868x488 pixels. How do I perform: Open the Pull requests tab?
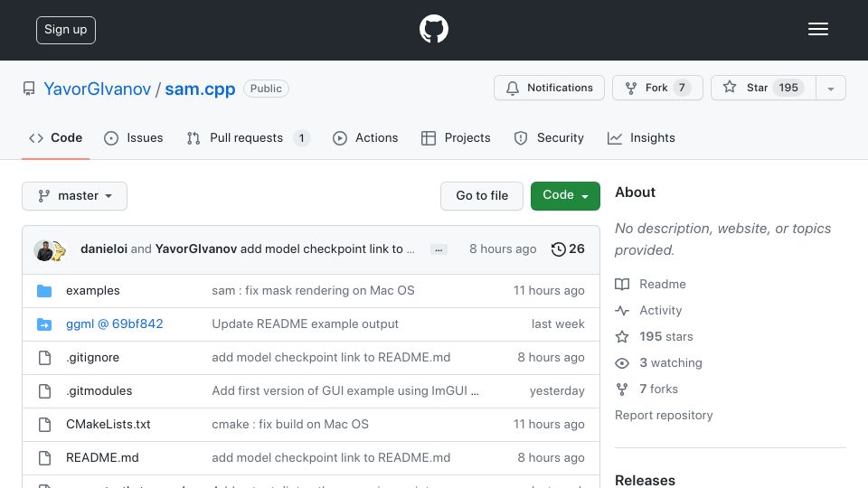248,137
